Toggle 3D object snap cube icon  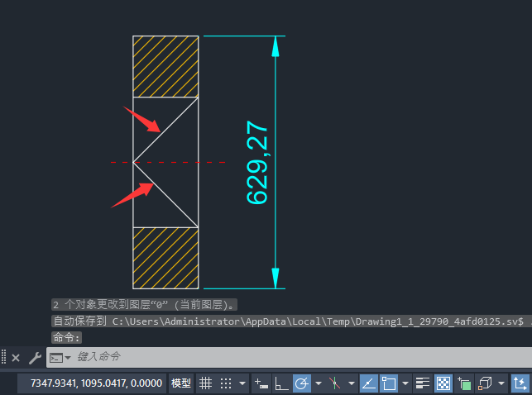coord(485,383)
